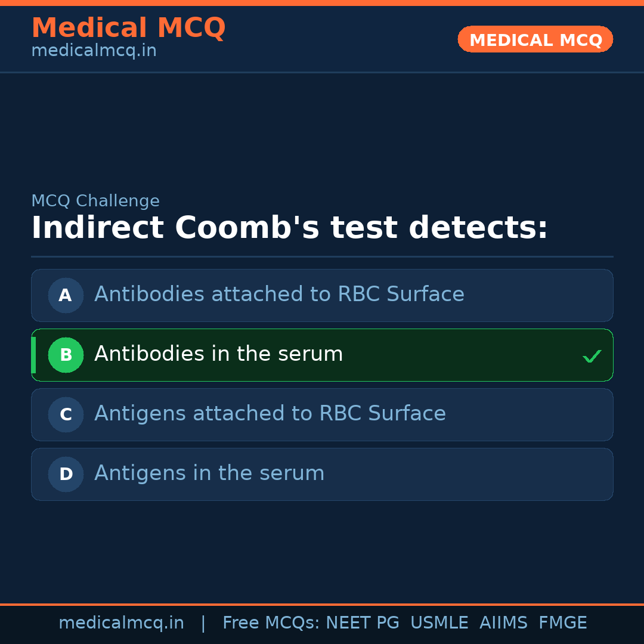Select answer 'Antibodies attached to RBC Surface'

[279, 295]
